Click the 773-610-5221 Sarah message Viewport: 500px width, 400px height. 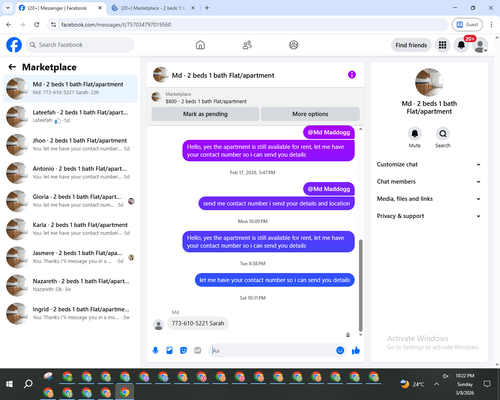click(x=198, y=323)
